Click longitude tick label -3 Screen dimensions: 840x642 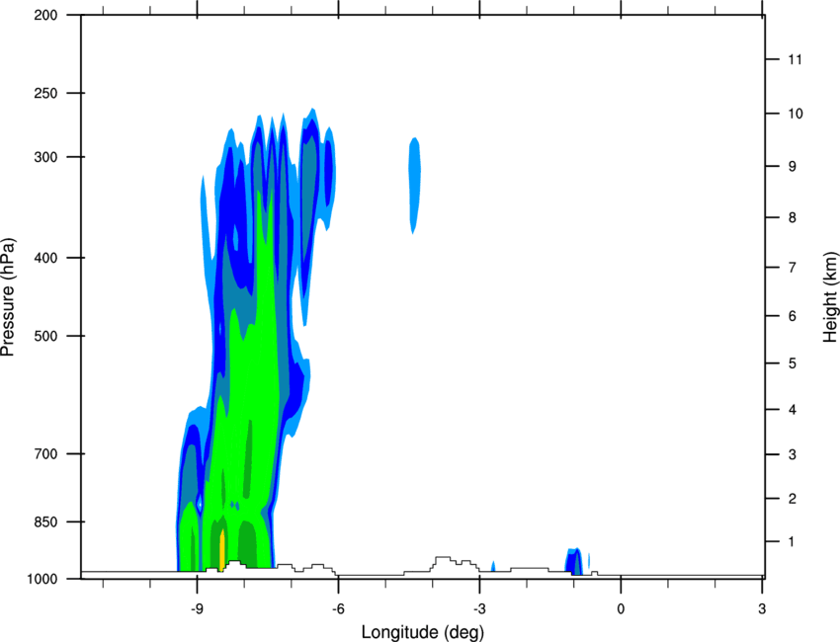point(479,609)
